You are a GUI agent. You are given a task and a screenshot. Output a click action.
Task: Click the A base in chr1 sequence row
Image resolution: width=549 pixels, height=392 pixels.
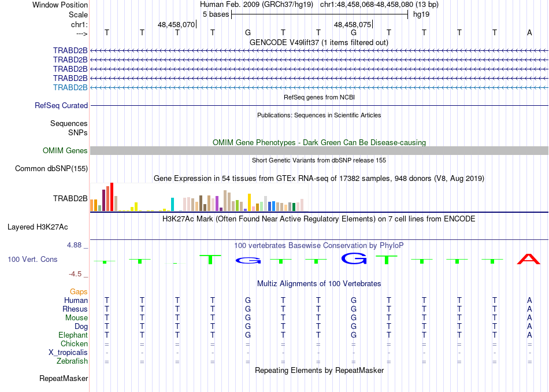(529, 32)
